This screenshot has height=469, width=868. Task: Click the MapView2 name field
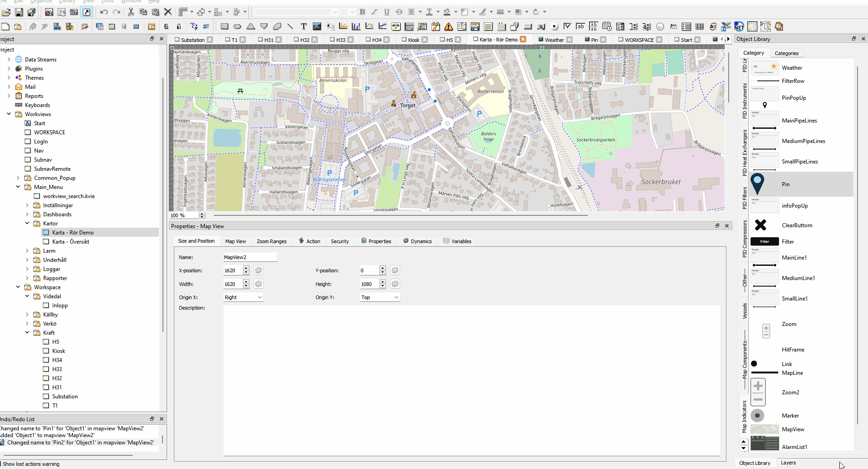250,257
